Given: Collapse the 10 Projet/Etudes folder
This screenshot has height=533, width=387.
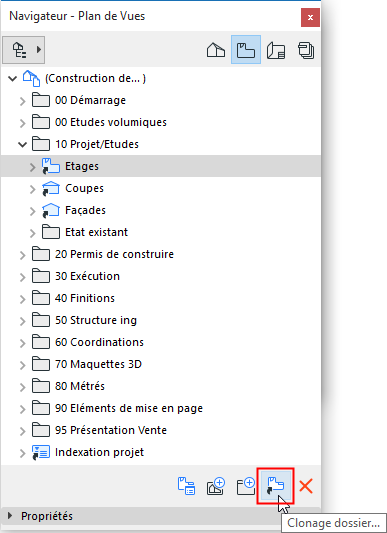Looking at the screenshot, I should [x=22, y=144].
